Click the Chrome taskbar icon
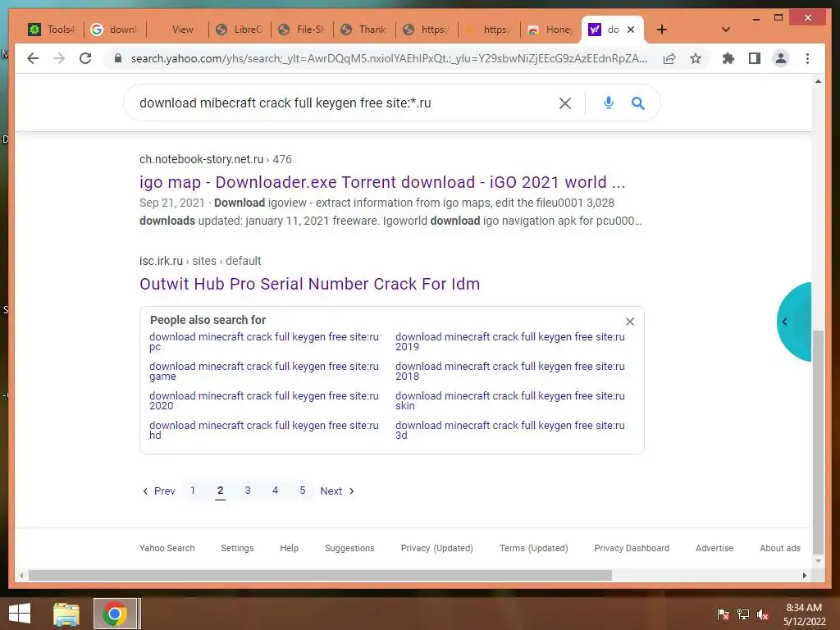Viewport: 840px width, 630px height. [115, 614]
